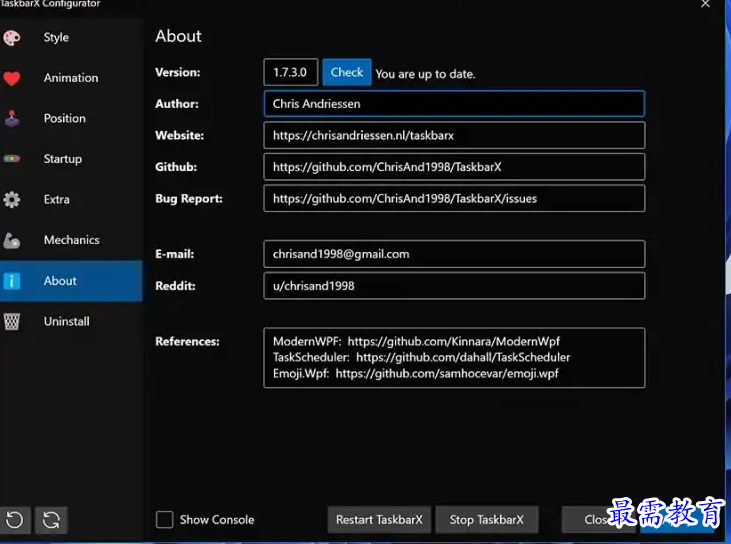Click the Style palette icon
Screen dimensions: 731x544
pos(12,37)
